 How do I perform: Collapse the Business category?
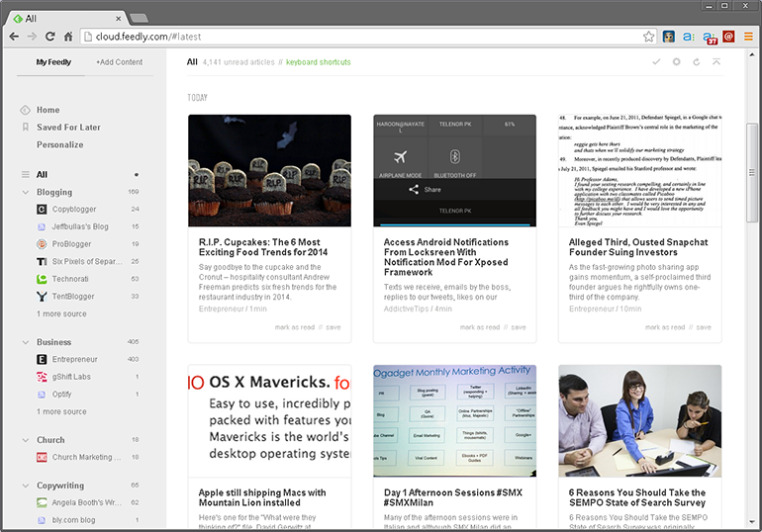pos(26,342)
